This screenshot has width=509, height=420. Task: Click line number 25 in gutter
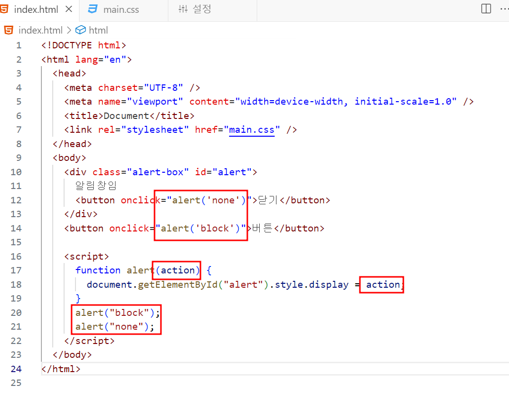click(16, 383)
